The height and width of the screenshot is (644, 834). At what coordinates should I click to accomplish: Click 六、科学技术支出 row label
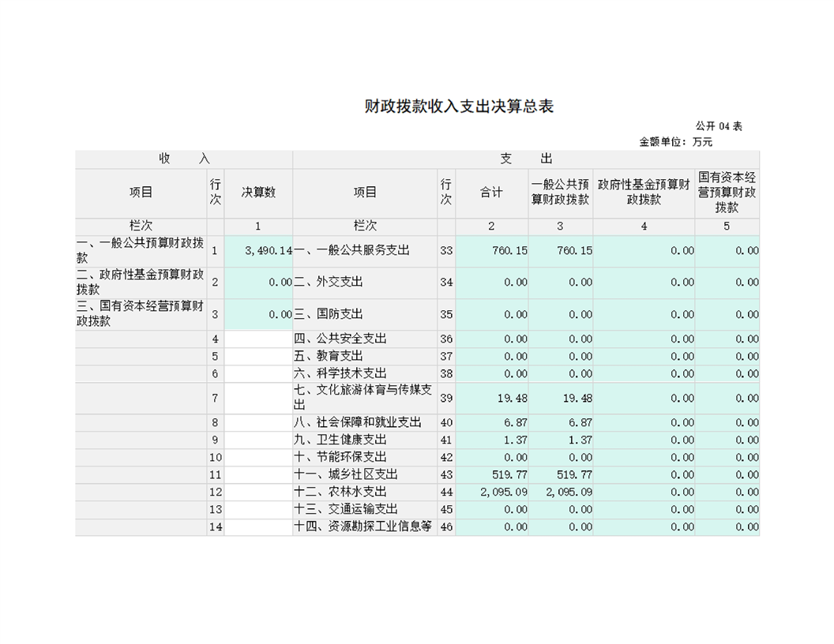[x=340, y=374]
